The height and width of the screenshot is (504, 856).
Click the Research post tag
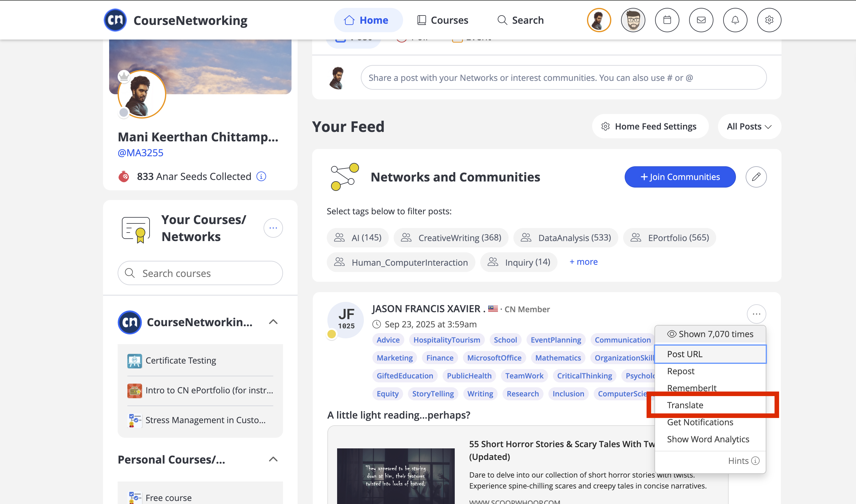point(523,394)
